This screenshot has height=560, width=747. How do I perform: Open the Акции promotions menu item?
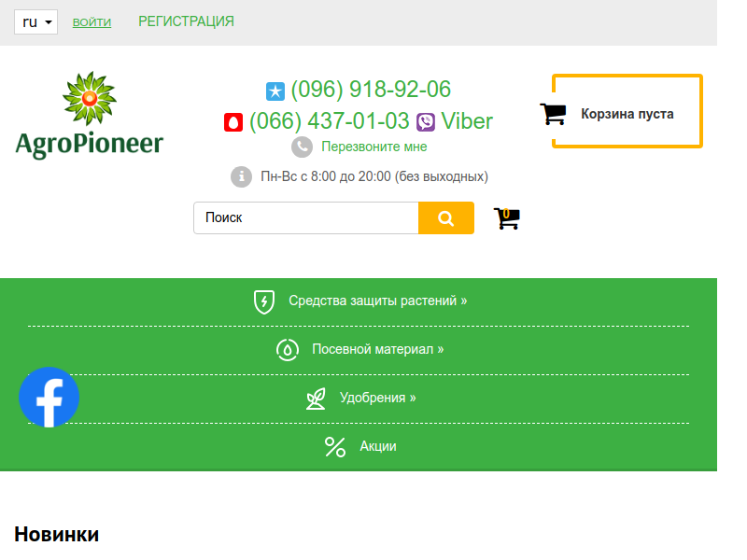[378, 446]
